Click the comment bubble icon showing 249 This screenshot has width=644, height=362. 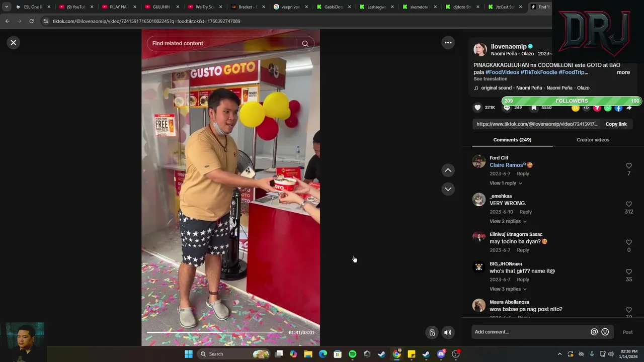(x=507, y=108)
